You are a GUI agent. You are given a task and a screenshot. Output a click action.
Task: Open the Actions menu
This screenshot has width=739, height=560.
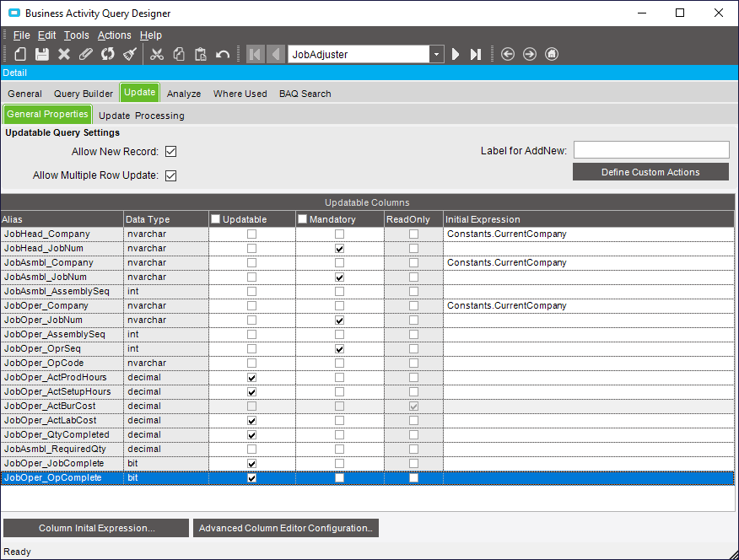click(x=114, y=35)
